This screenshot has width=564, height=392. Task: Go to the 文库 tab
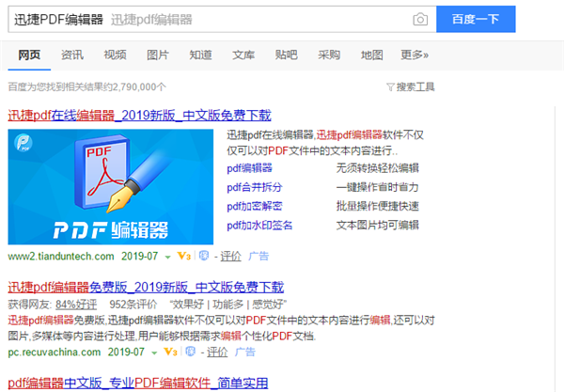pos(243,55)
